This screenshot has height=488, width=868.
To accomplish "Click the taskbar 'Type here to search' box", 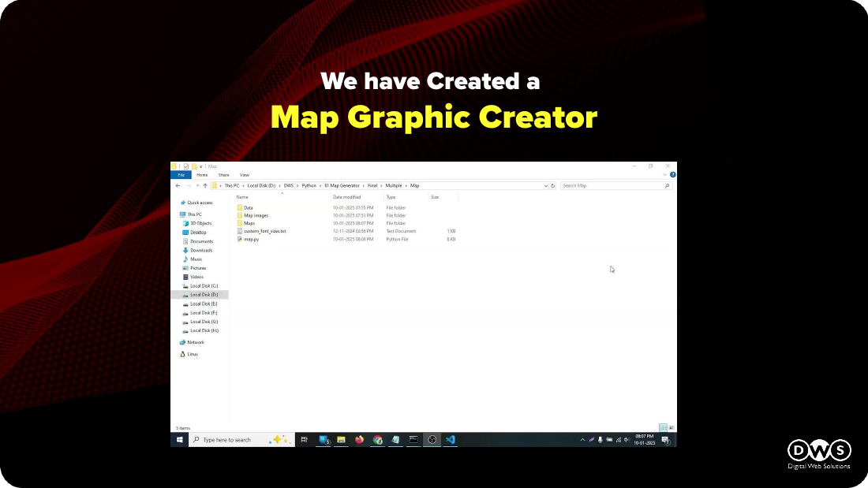I will [242, 440].
